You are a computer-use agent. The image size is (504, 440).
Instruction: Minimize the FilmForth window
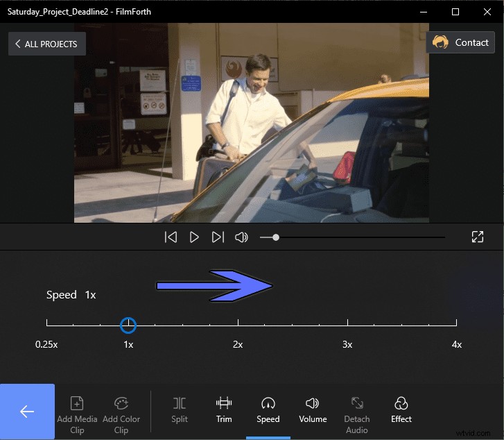[424, 12]
